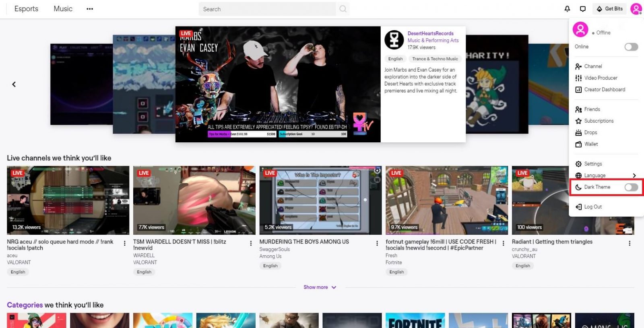644x328 pixels.
Task: Click the Dark Theme moon icon
Action: tap(578, 187)
